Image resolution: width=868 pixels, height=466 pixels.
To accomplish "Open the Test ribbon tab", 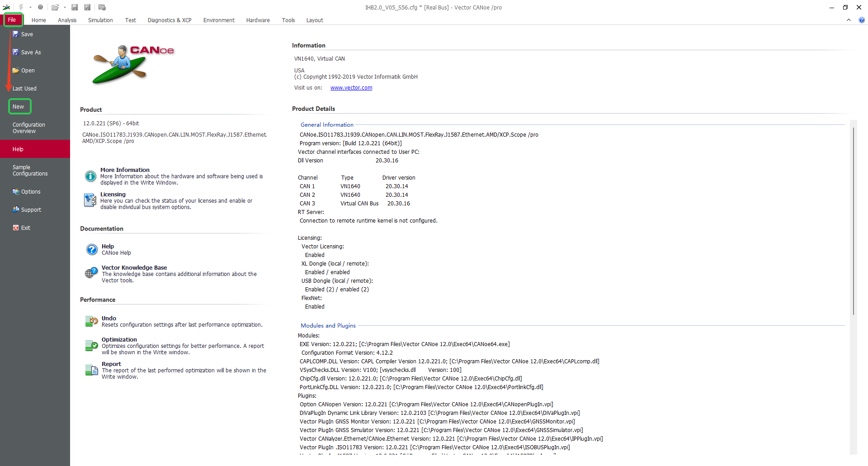I will (131, 20).
